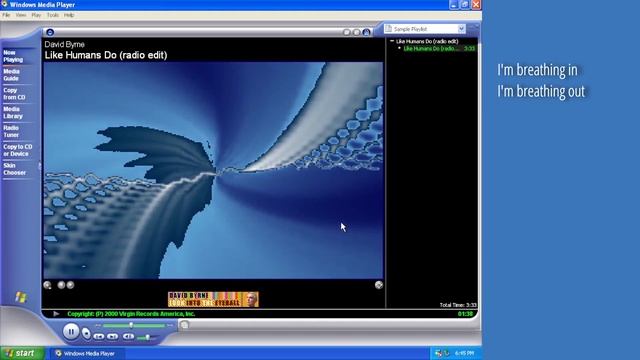Screen dimensions: 640x360
Task: Click the green seek bar slider
Action: 131,325
